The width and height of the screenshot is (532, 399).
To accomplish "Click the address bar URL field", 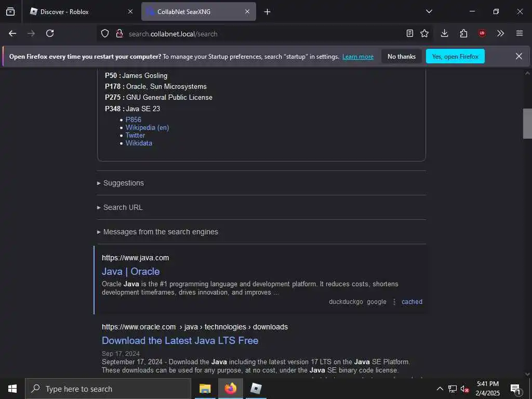I will click(x=264, y=34).
